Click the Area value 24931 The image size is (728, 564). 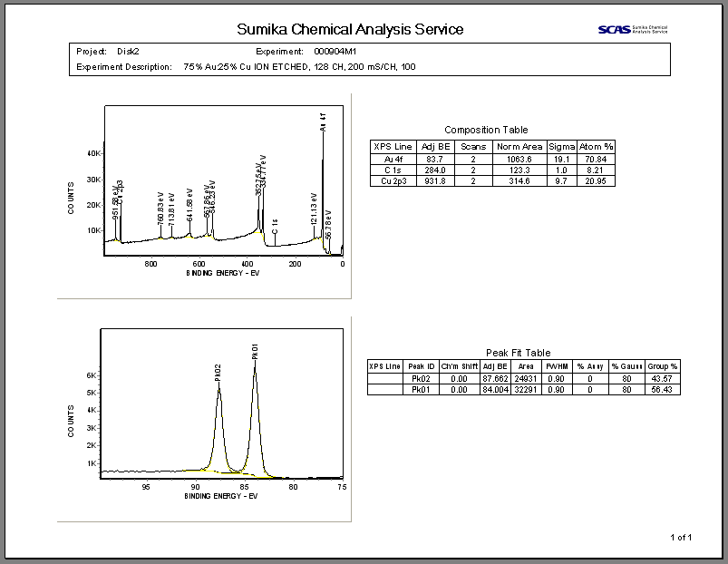coord(526,379)
